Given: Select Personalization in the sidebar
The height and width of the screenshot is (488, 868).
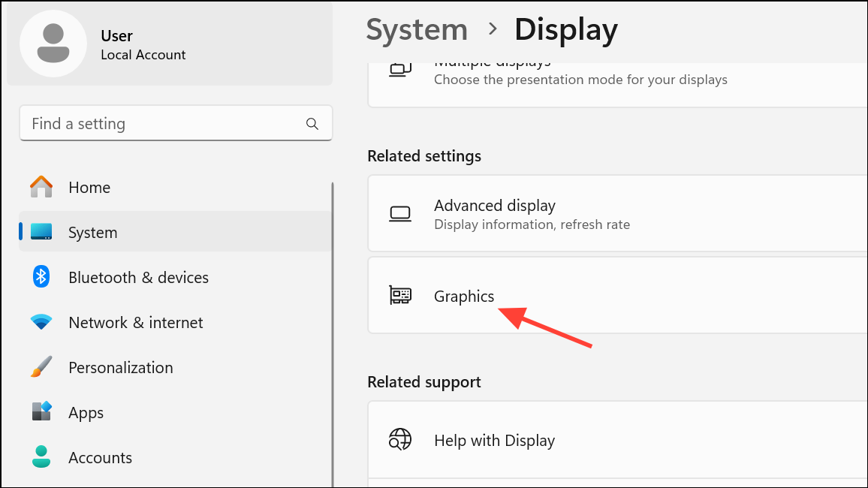Looking at the screenshot, I should click(120, 367).
